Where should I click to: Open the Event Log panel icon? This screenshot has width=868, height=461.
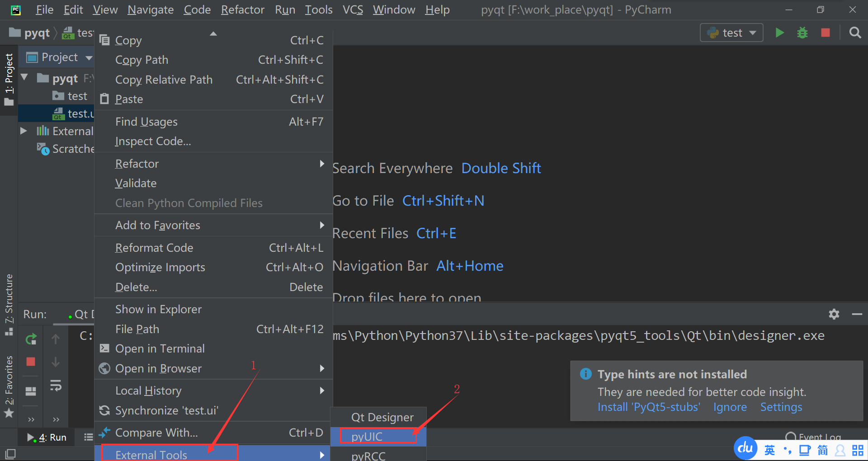point(791,437)
